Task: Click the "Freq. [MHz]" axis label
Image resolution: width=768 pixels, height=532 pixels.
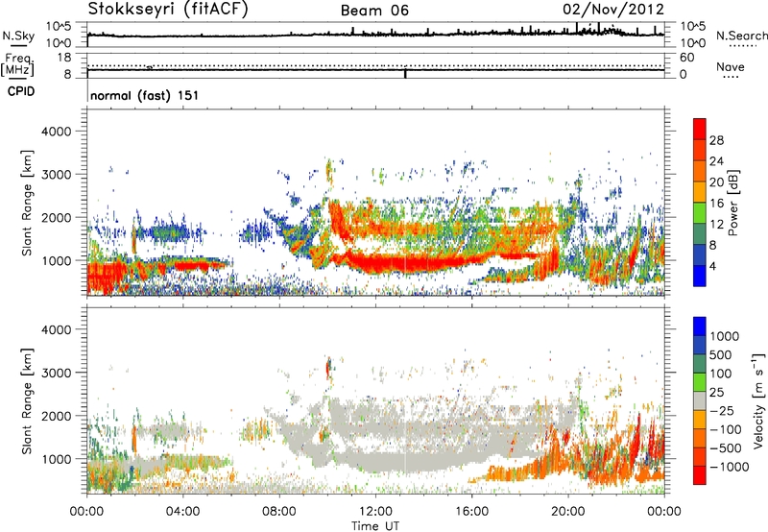Action: coord(17,65)
